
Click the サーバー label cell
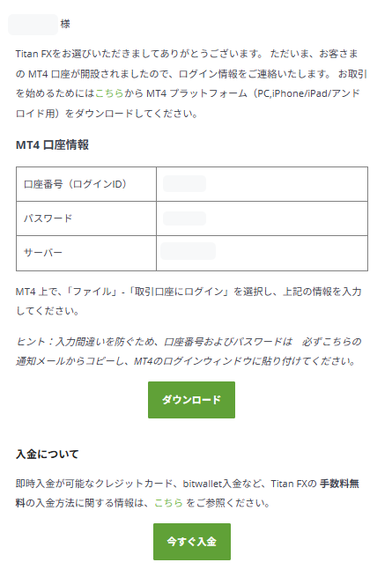pyautogui.click(x=86, y=253)
